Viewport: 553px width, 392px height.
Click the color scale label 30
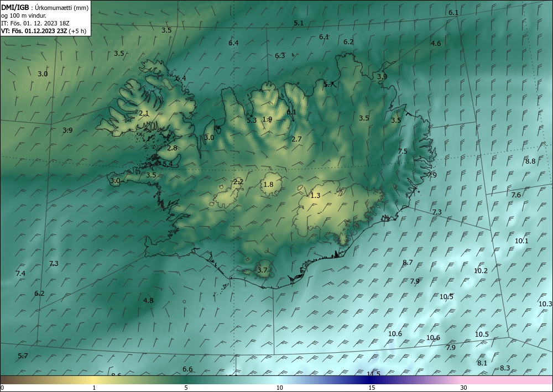(464, 388)
